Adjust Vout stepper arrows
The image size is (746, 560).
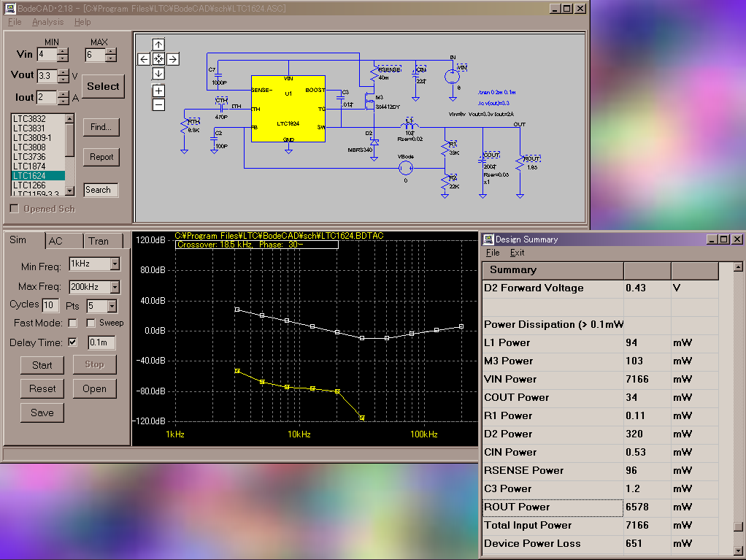(64, 76)
